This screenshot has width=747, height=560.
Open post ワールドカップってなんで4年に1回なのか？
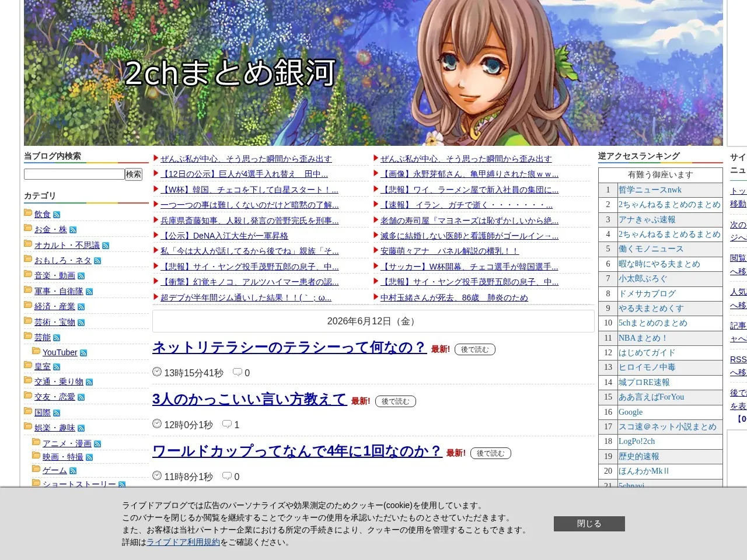tap(297, 452)
